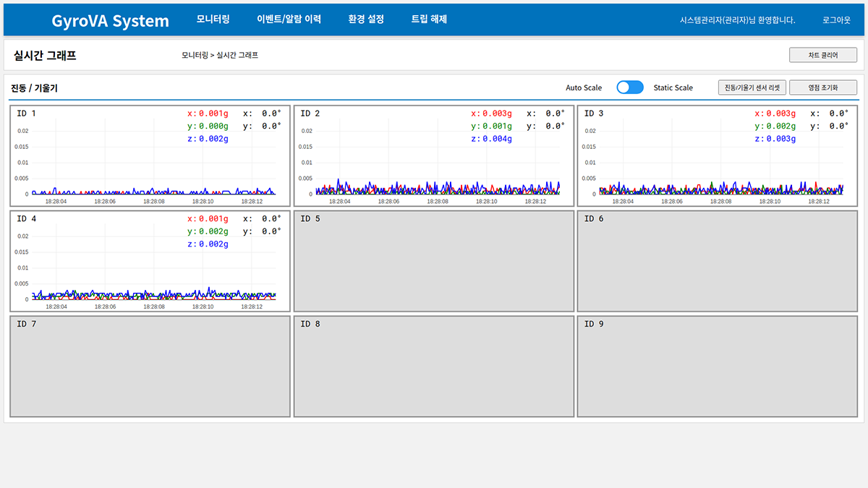Image resolution: width=868 pixels, height=488 pixels.
Task: Click ID 3 green y value 0.002g
Action: click(775, 127)
